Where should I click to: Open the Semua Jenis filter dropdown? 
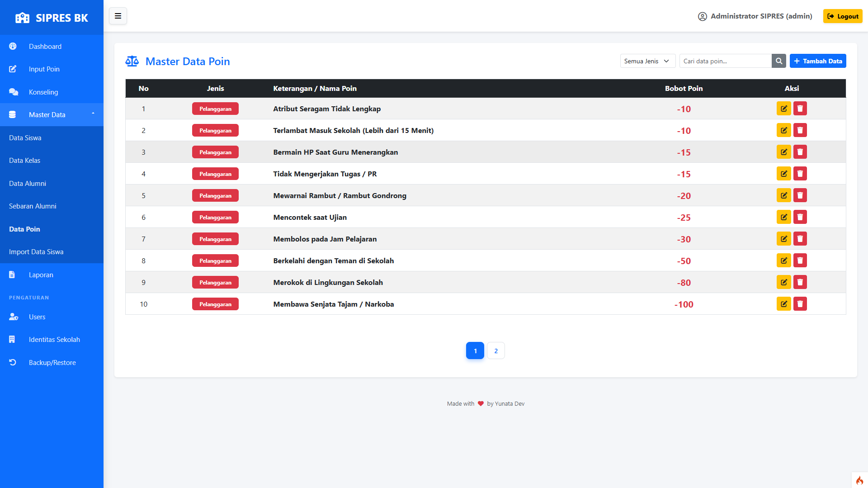point(647,61)
